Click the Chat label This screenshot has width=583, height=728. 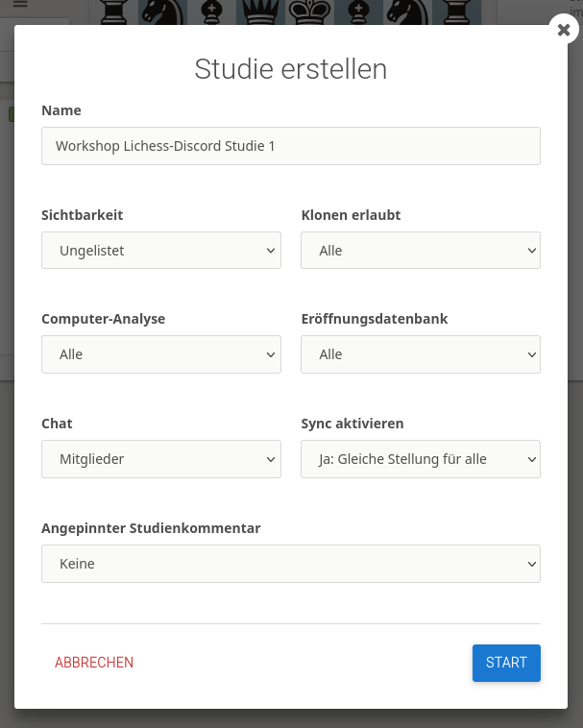(57, 424)
